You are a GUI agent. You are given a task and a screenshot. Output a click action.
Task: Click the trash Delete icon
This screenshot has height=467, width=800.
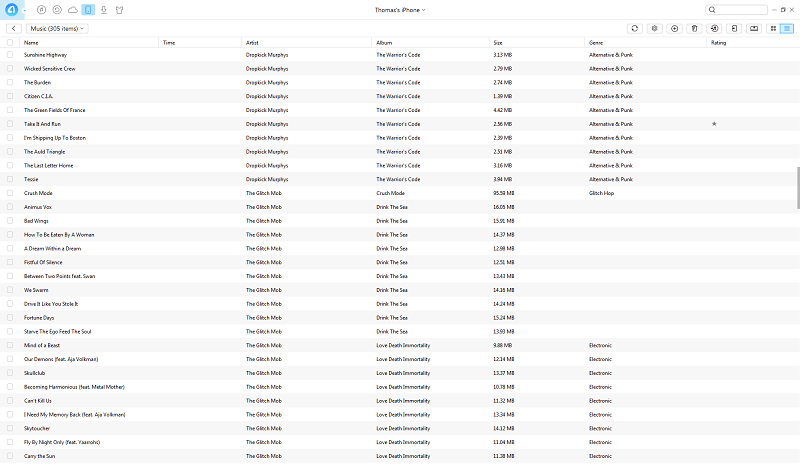(694, 29)
